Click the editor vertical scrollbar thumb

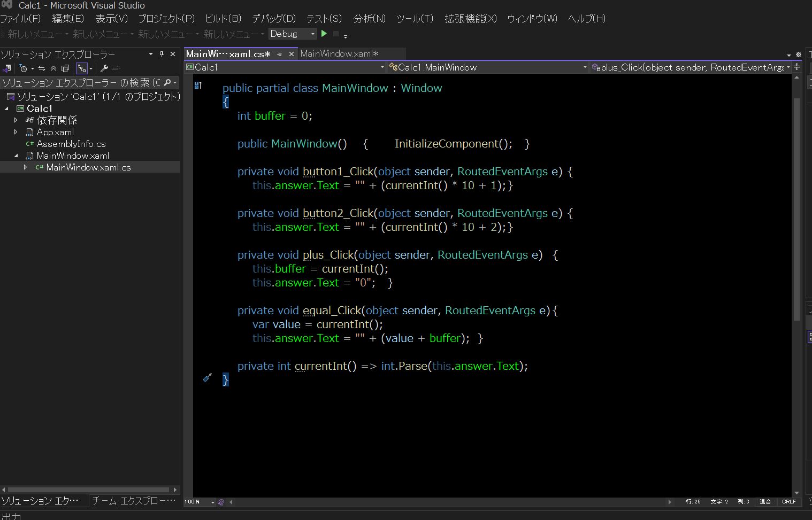tap(796, 208)
